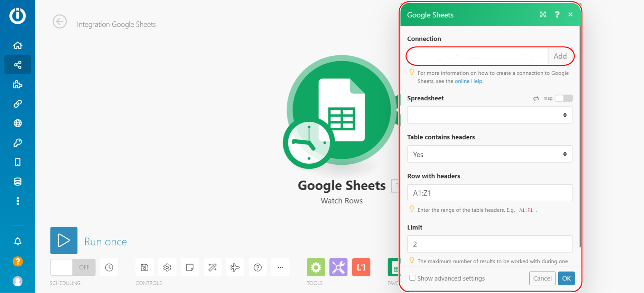Screen dimensions: 644x293
Task: Click the Integration Google Sheets scenario title
Action: tap(116, 24)
